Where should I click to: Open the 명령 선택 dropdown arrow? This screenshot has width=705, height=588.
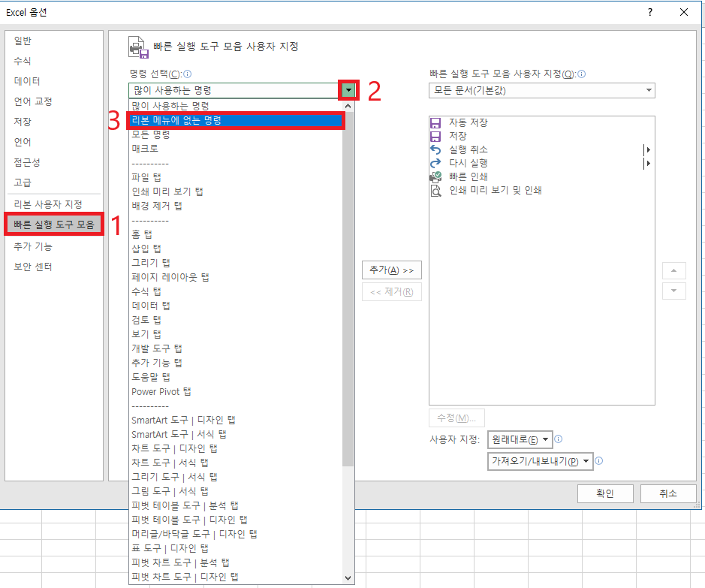pos(348,90)
